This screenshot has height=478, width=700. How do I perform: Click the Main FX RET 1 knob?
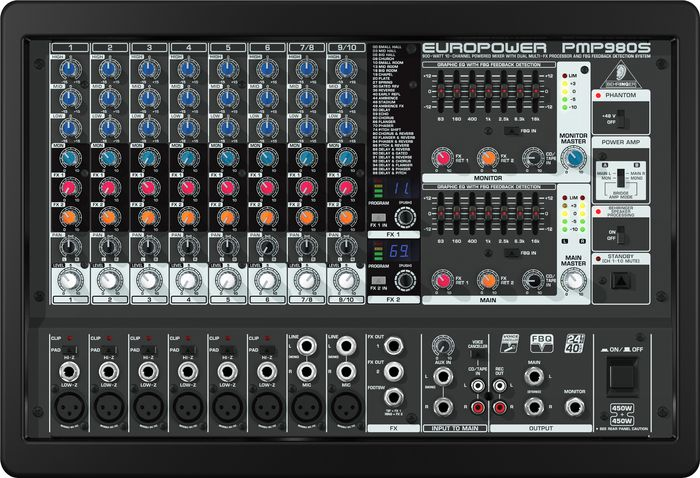coord(442,280)
